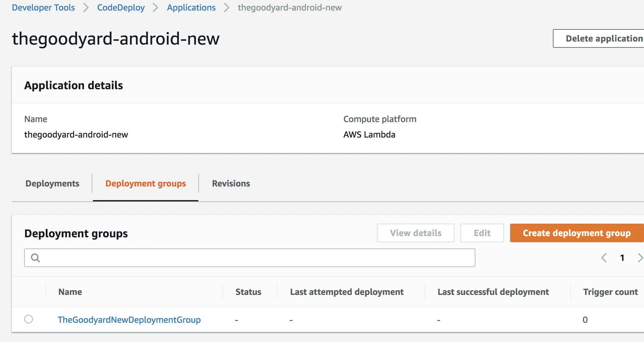Navigate to Developer Tools breadcrumb

[43, 7]
